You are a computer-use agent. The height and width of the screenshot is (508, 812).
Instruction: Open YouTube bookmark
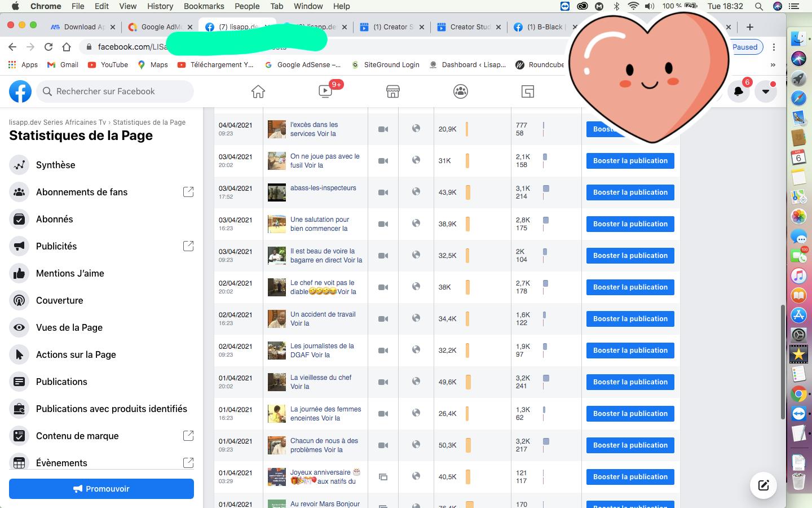(x=108, y=65)
